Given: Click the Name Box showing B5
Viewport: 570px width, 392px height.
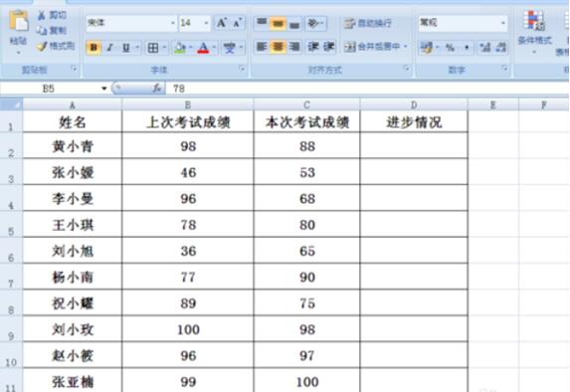Looking at the screenshot, I should (x=49, y=89).
